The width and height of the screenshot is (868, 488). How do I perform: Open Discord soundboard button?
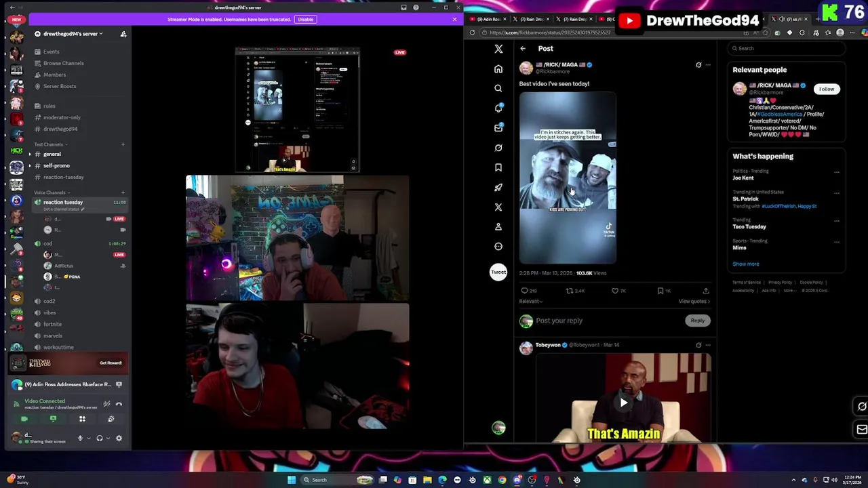[x=111, y=419]
